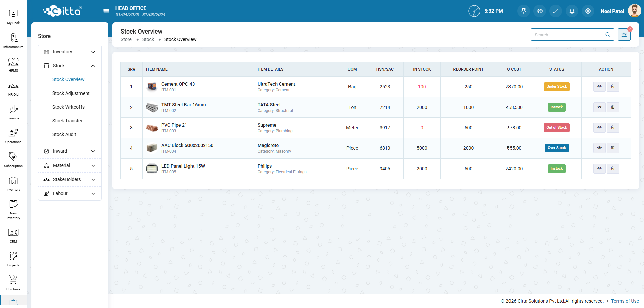This screenshot has width=644, height=308.
Task: Click trash icon for LED Panel Light 15W
Action: (x=613, y=169)
